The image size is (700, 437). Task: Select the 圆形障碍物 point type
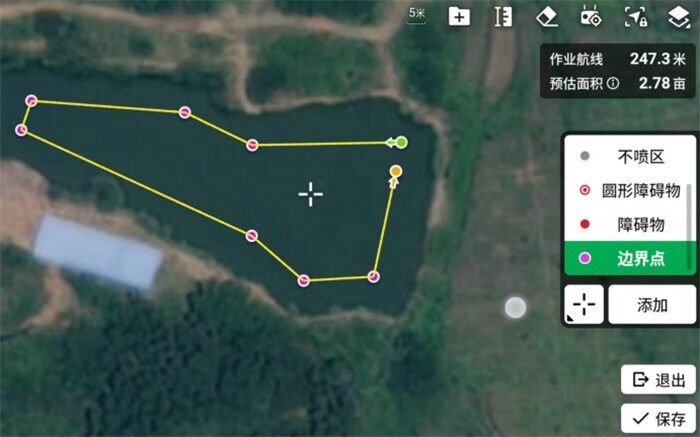(x=628, y=191)
